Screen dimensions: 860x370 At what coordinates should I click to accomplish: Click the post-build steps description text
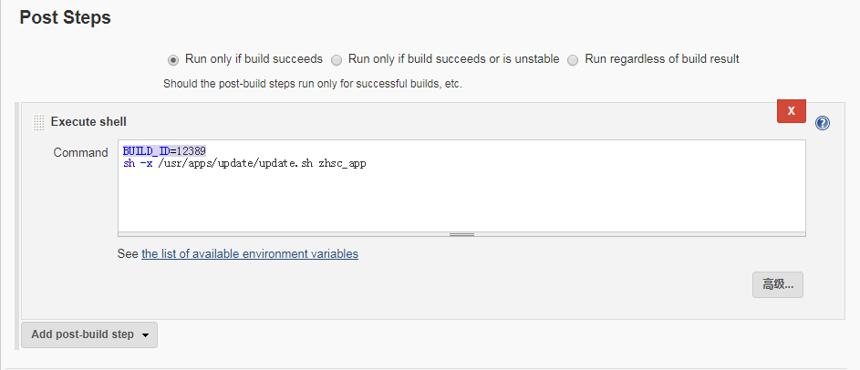[x=313, y=85]
